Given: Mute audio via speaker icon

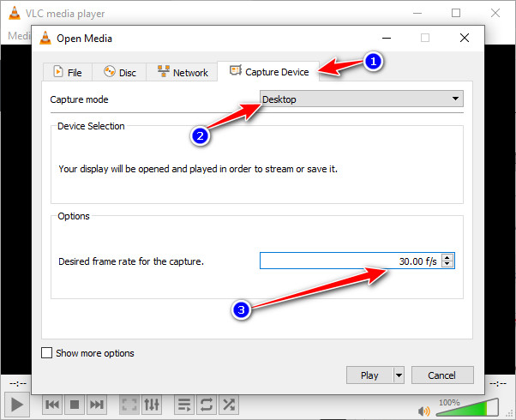Looking at the screenshot, I should [423, 411].
